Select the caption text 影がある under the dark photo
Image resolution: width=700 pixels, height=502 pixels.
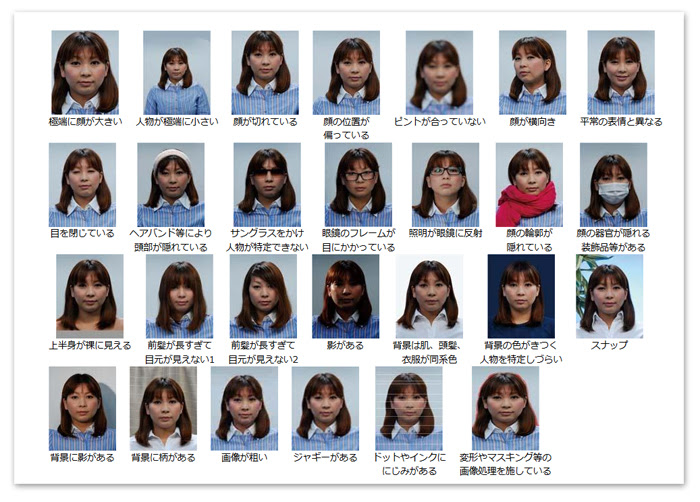[x=346, y=345]
